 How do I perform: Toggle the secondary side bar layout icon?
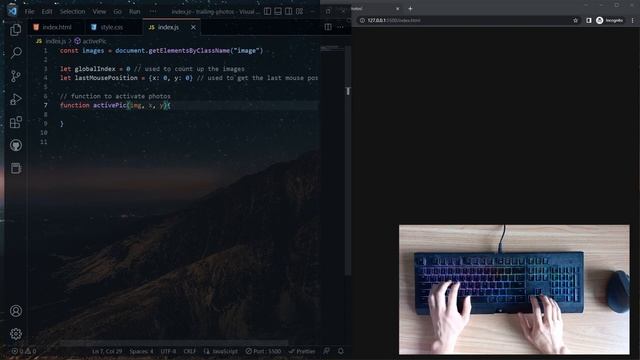point(289,11)
